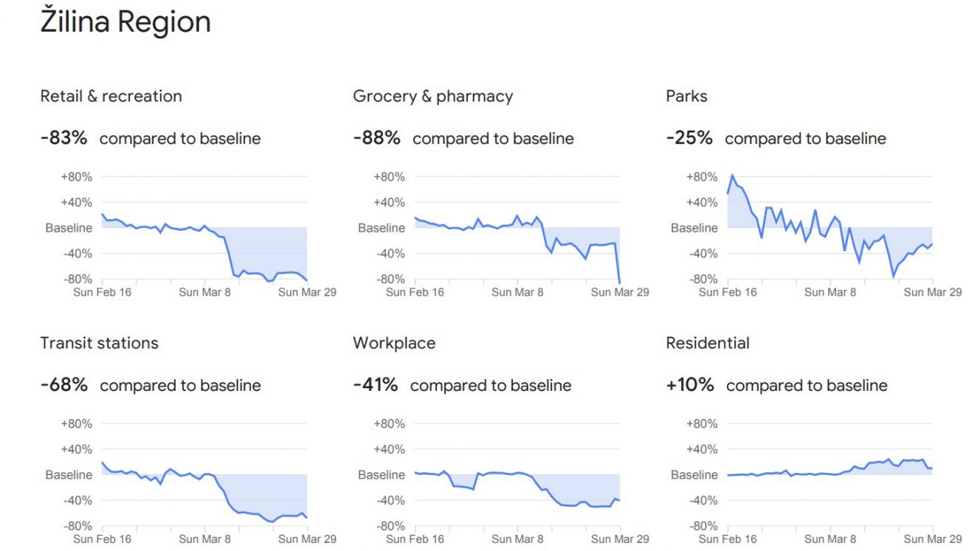
Task: Click the -83% retail value
Action: [x=63, y=138]
